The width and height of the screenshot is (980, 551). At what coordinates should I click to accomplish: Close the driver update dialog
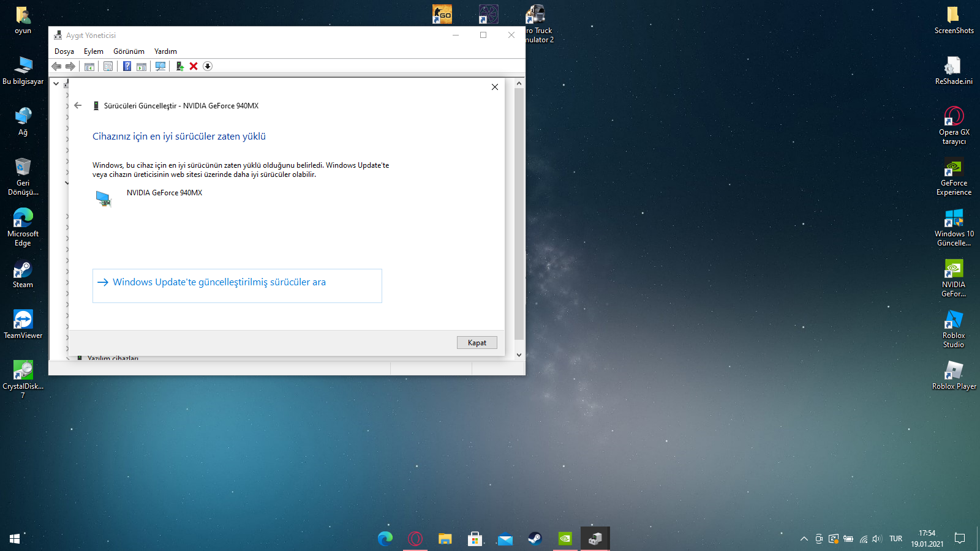pos(495,87)
